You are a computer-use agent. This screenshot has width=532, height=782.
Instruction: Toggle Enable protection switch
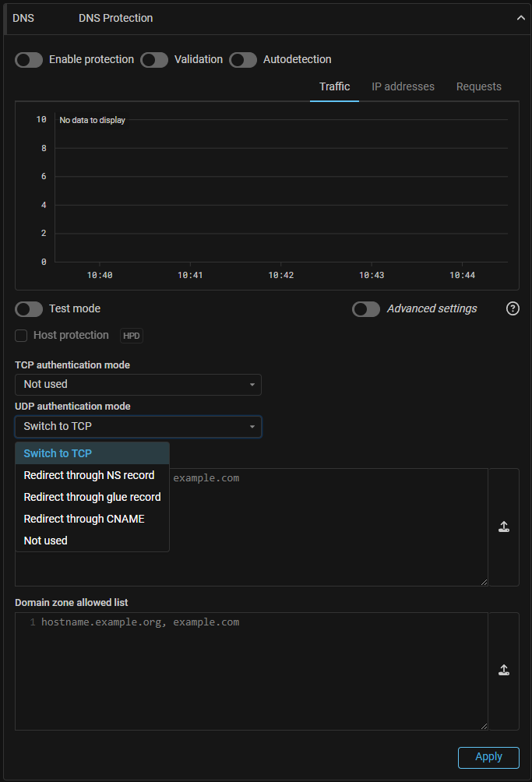(29, 60)
